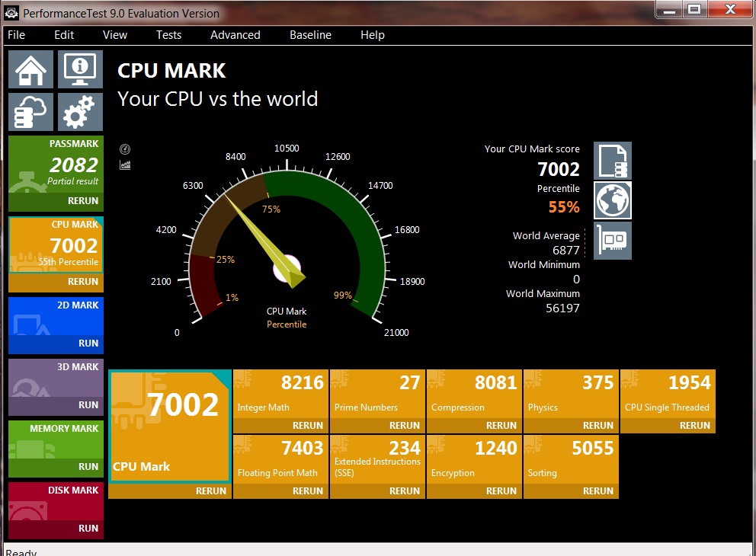This screenshot has width=756, height=556.
Task: Click the 'Your CPU Mark score' label
Action: tap(532, 149)
